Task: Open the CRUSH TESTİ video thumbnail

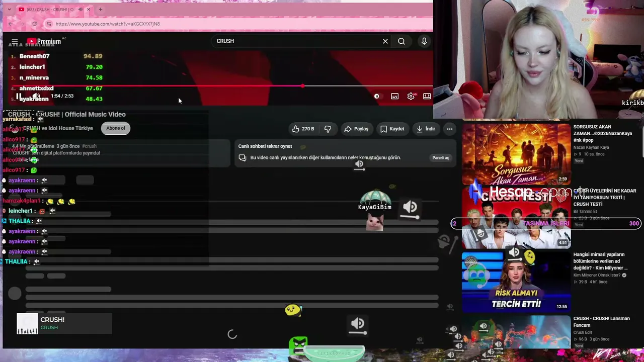Action: coord(516,218)
